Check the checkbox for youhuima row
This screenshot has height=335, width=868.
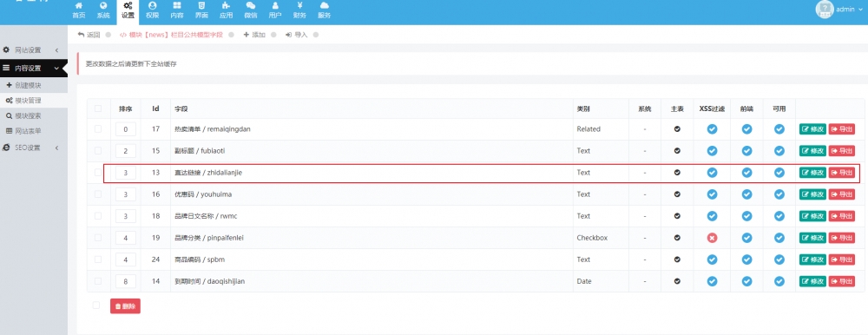coord(98,194)
